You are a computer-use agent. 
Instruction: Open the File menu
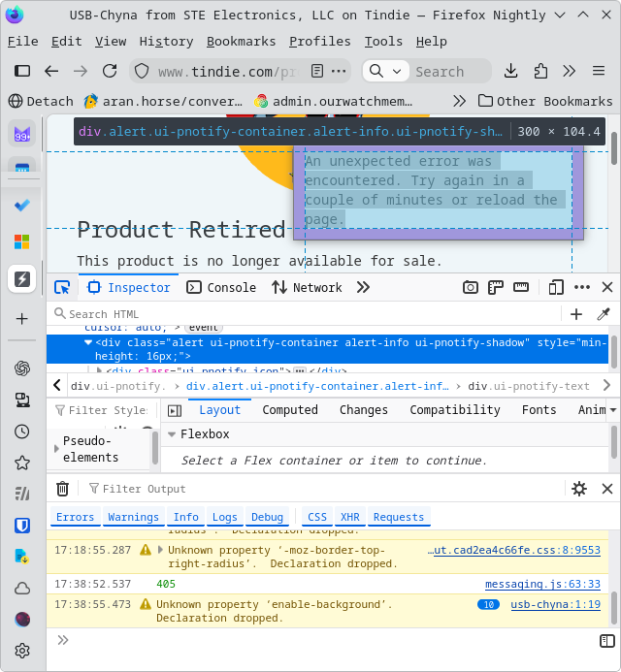point(23,42)
